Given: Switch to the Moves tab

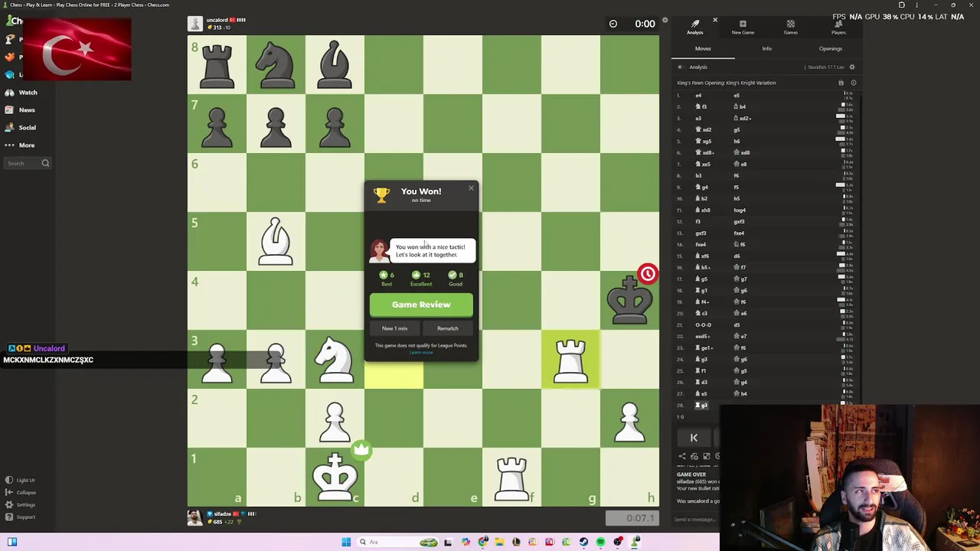Looking at the screenshot, I should point(703,49).
